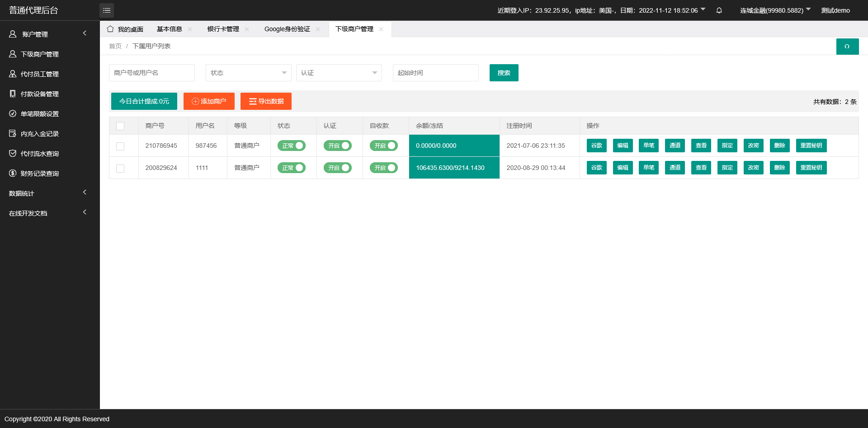Open the 认证 filter dropdown
This screenshot has height=428, width=868.
pos(339,73)
